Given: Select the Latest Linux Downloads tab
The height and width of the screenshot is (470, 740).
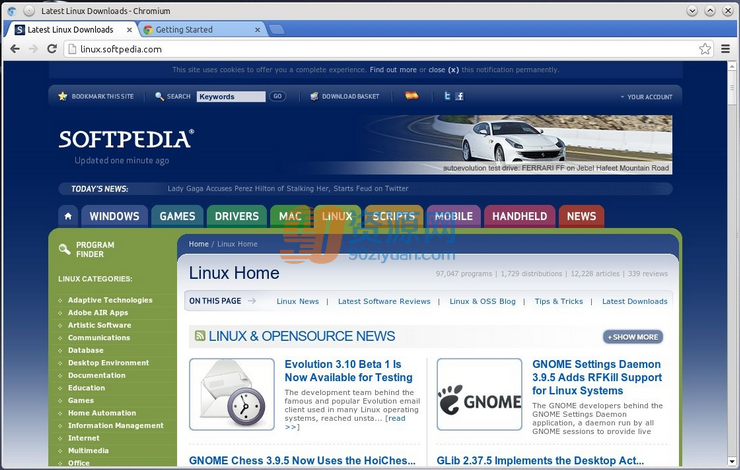Looking at the screenshot, I should click(x=71, y=30).
